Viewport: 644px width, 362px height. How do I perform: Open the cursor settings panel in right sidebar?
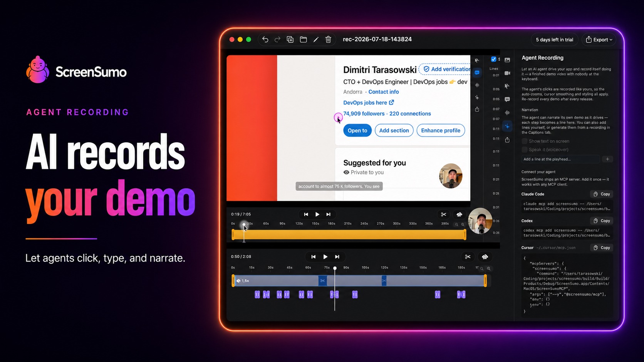pyautogui.click(x=507, y=86)
